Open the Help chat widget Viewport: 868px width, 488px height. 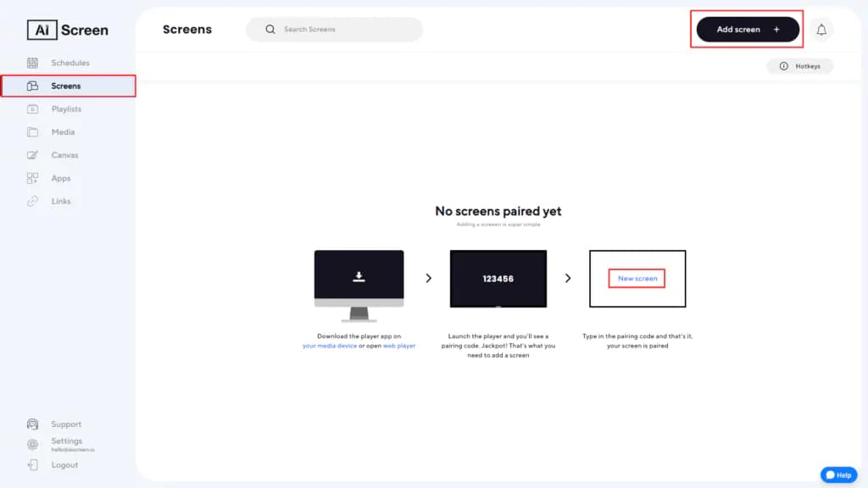pyautogui.click(x=838, y=475)
